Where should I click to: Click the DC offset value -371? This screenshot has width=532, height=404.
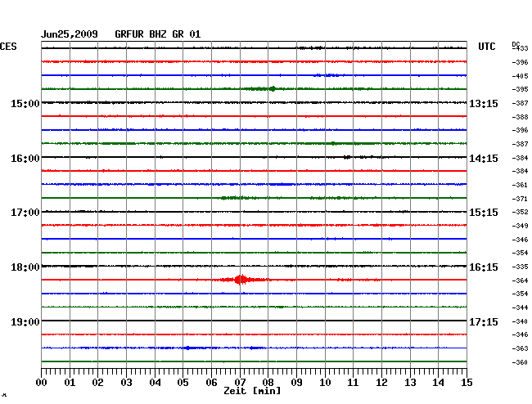click(x=520, y=199)
